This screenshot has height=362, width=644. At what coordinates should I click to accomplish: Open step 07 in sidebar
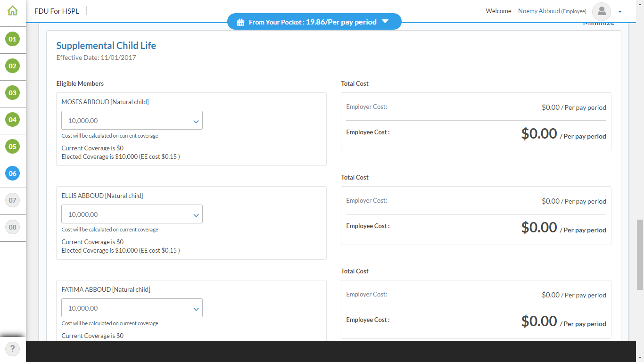pyautogui.click(x=13, y=200)
